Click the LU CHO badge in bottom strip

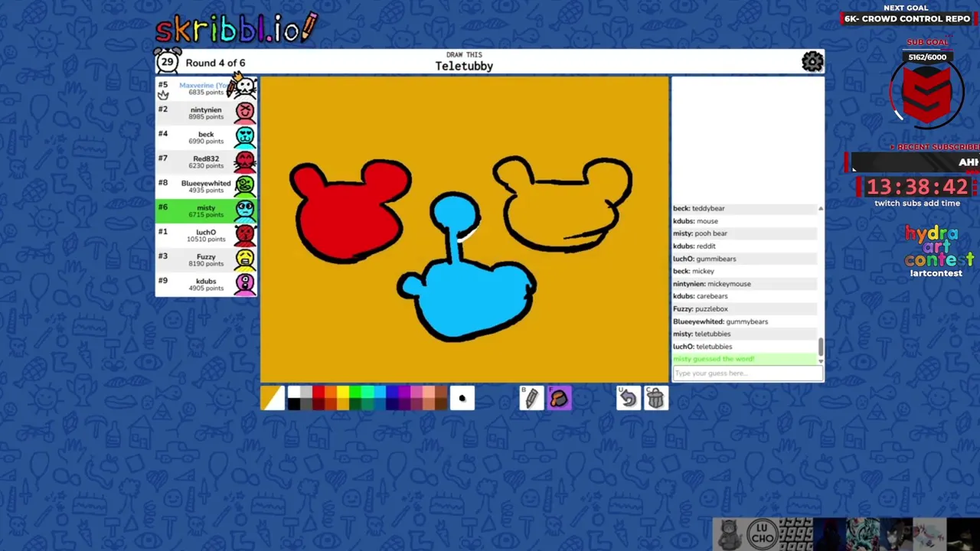763,535
